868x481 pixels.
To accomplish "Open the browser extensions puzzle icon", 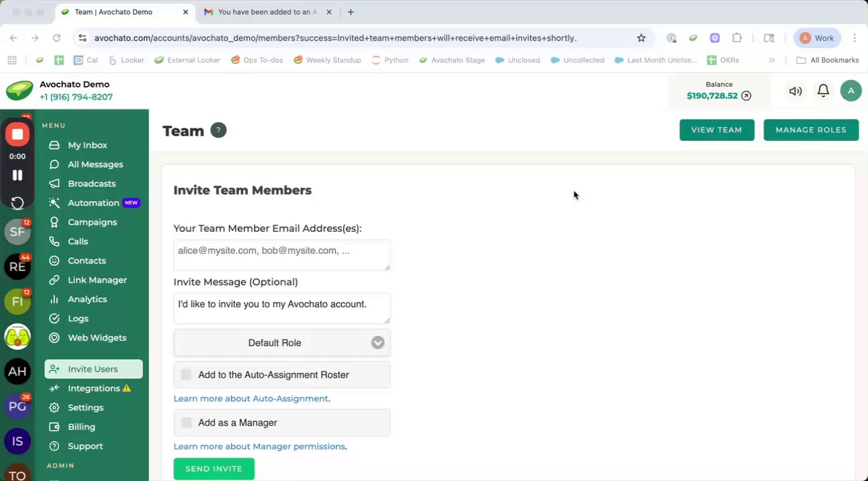I will click(x=737, y=38).
